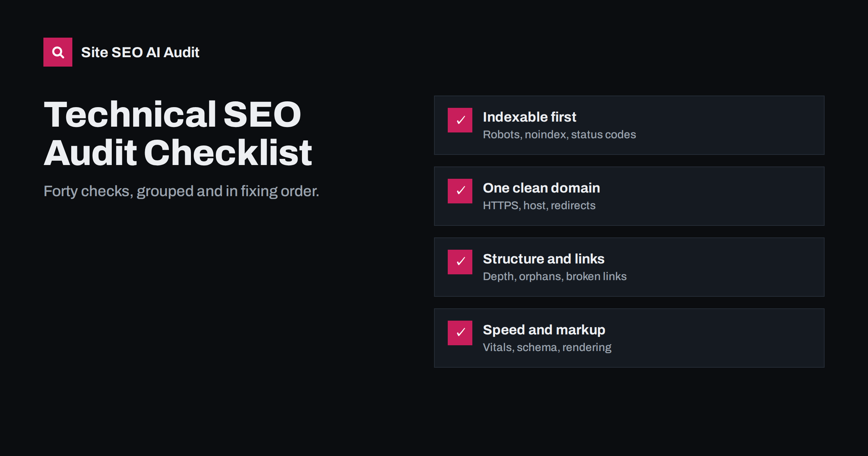The height and width of the screenshot is (456, 868).
Task: Select the Speed and markup heading
Action: pos(544,330)
